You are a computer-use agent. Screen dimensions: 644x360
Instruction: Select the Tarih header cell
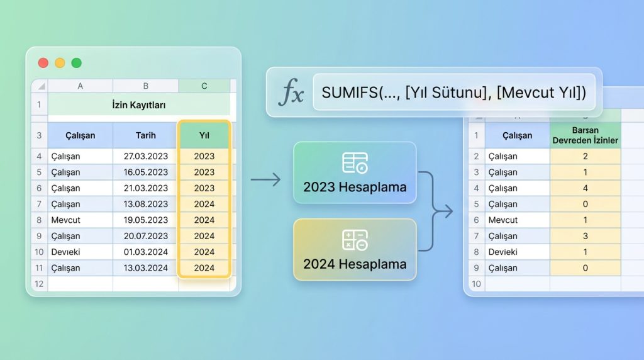tap(146, 135)
